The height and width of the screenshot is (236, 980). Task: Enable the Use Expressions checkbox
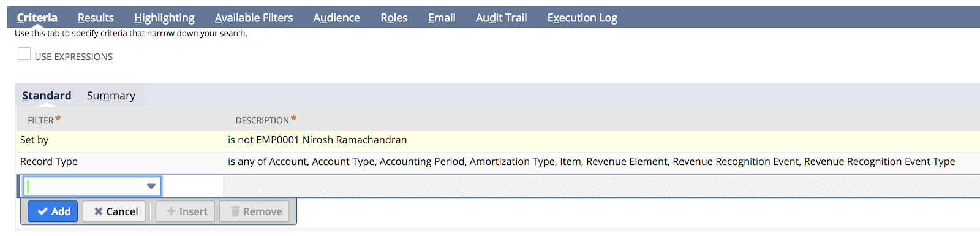coord(24,54)
